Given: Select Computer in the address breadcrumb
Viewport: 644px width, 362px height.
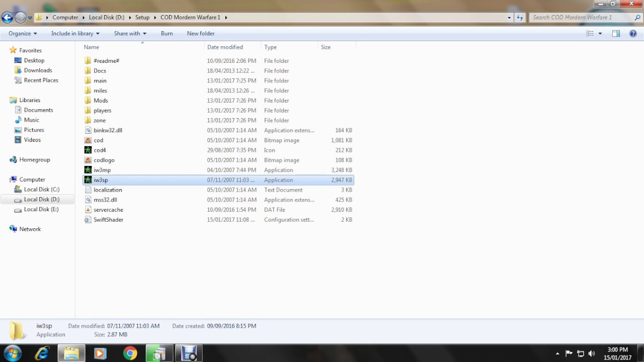Looking at the screenshot, I should pyautogui.click(x=65, y=17).
